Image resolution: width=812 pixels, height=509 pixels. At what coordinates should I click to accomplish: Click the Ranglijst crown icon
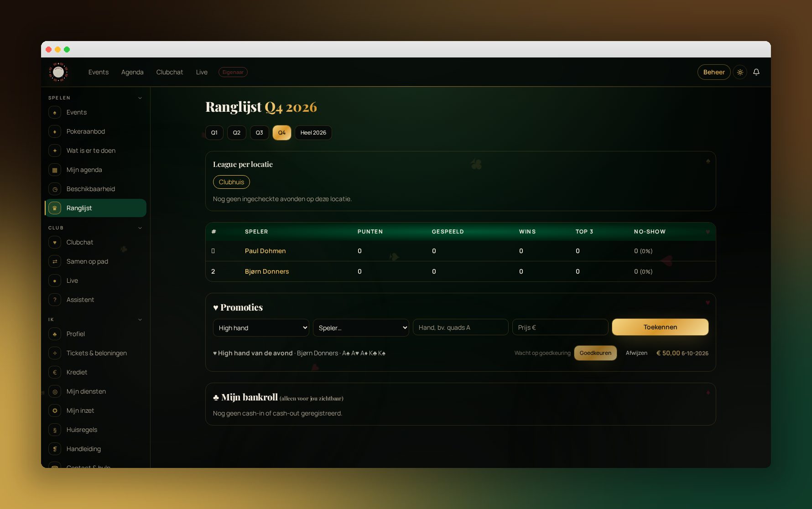click(55, 208)
